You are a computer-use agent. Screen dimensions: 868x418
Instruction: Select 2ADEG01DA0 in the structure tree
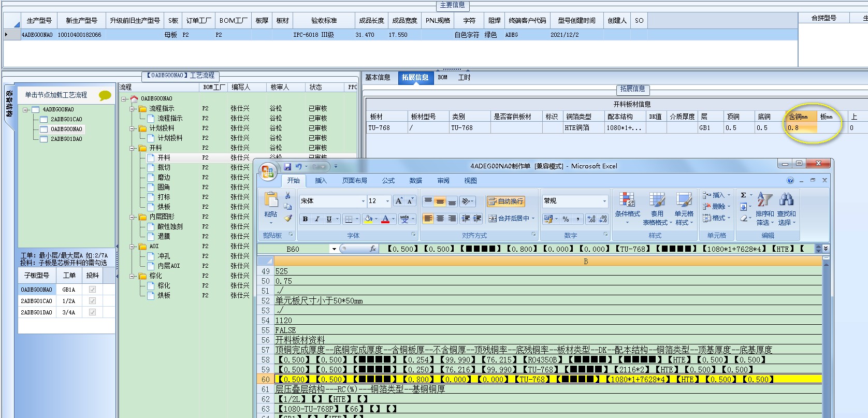pyautogui.click(x=66, y=139)
